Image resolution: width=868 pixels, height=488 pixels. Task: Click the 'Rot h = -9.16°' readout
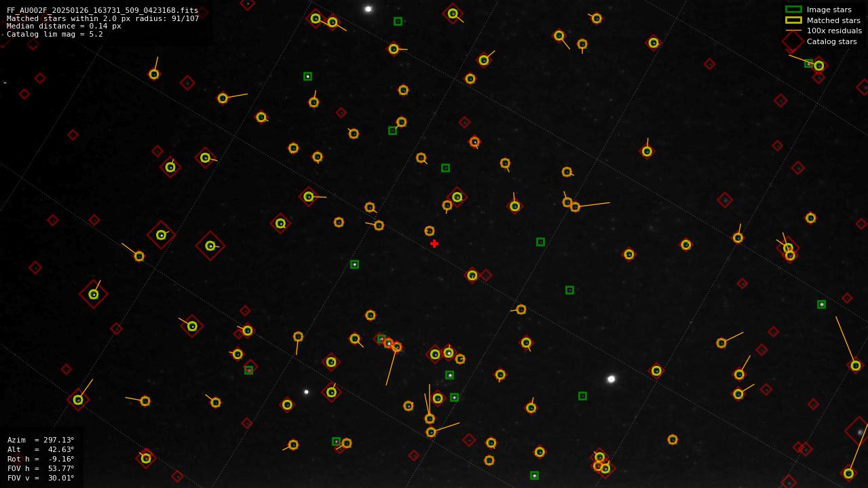(x=41, y=459)
